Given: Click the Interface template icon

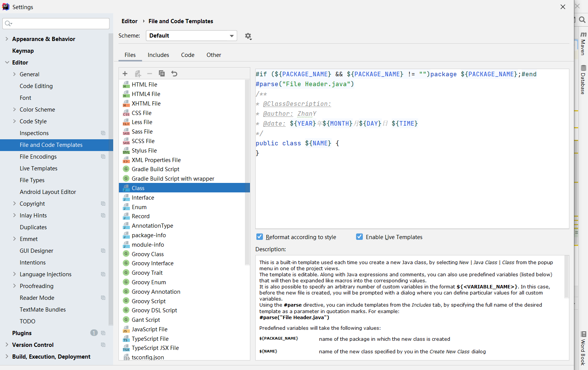Looking at the screenshot, I should click(126, 198).
